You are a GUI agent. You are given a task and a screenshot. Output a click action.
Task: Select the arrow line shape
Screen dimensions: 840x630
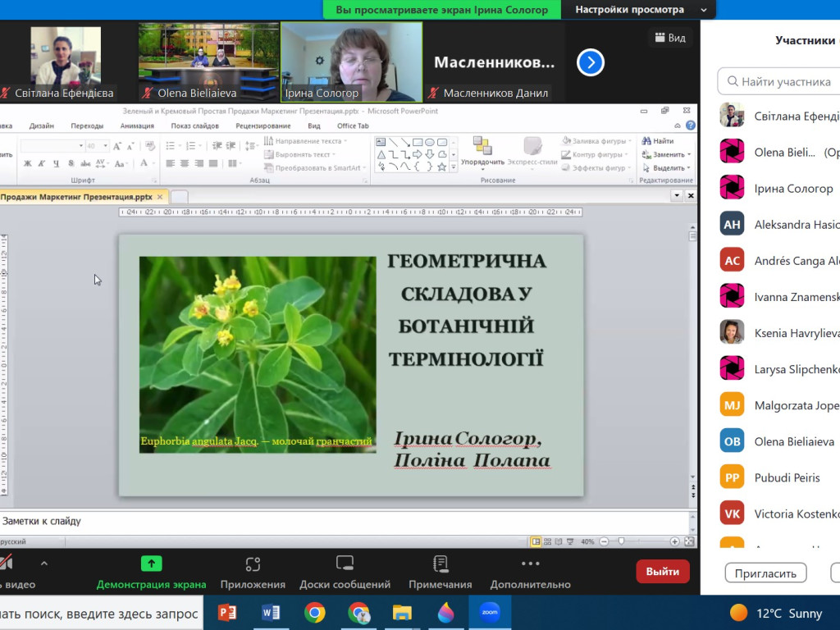(405, 142)
